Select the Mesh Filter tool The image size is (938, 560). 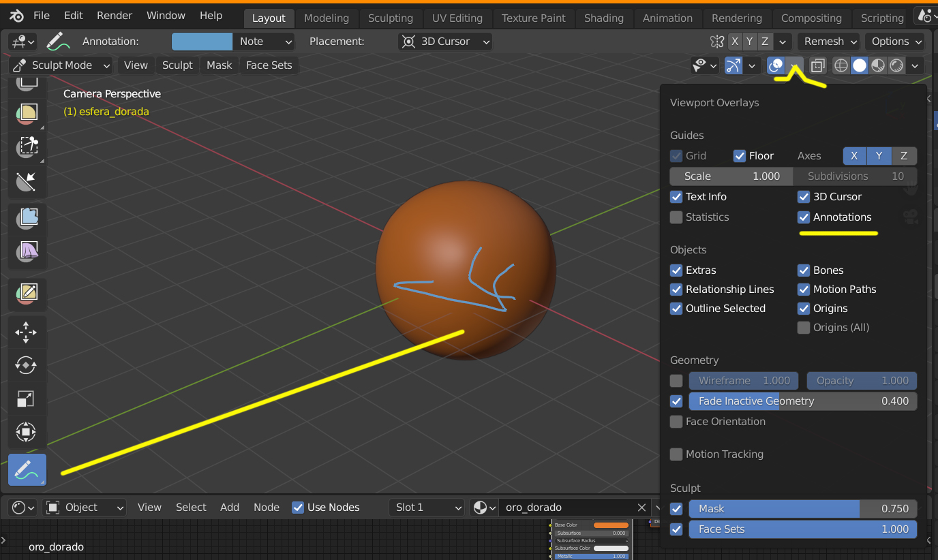coord(27,218)
